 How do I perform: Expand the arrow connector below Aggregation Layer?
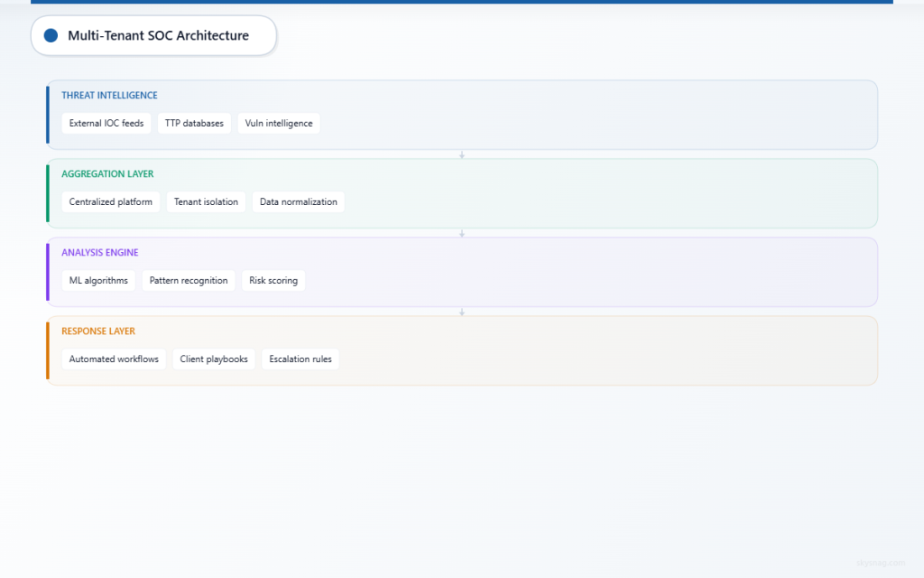coord(462,232)
